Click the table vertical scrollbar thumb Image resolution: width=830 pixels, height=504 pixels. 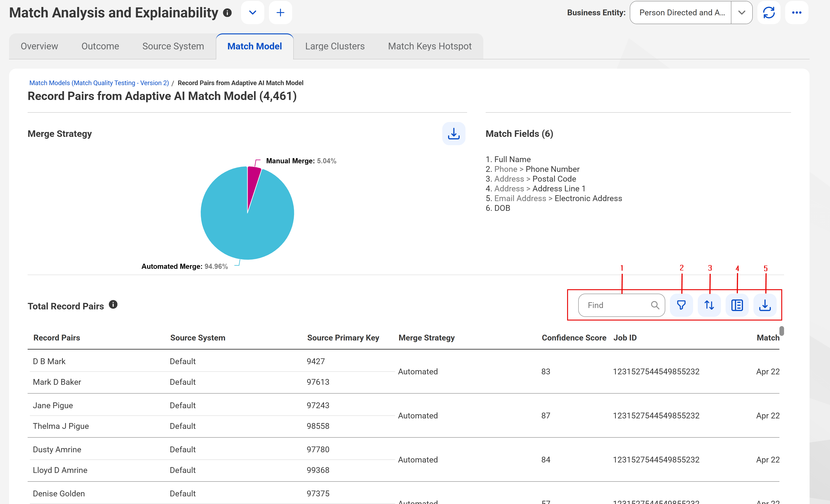click(782, 331)
